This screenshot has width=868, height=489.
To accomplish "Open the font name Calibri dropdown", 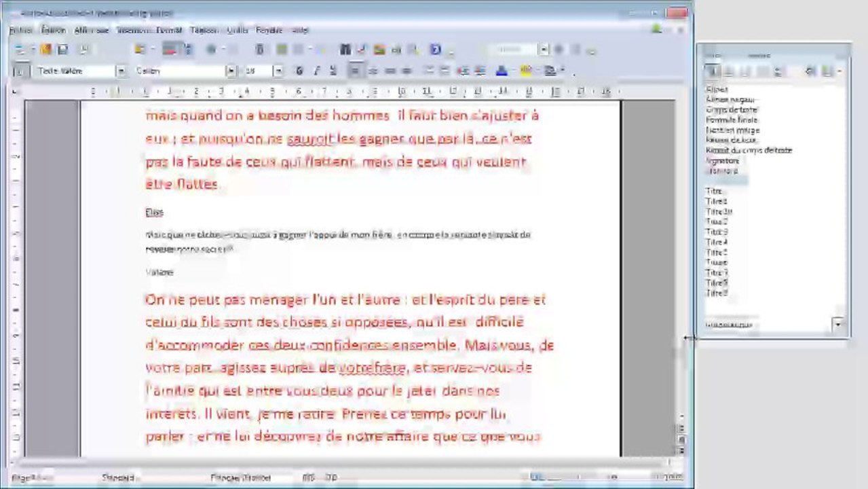I will [x=231, y=71].
